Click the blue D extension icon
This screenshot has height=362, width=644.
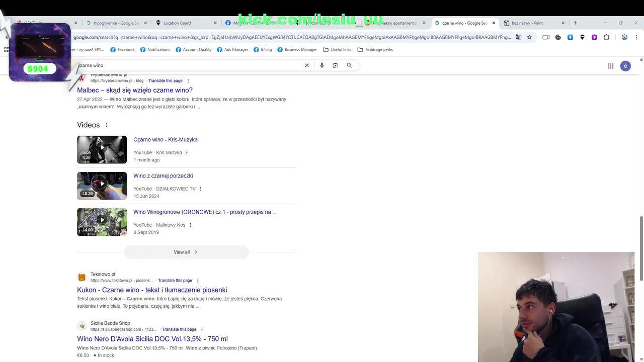570,37
